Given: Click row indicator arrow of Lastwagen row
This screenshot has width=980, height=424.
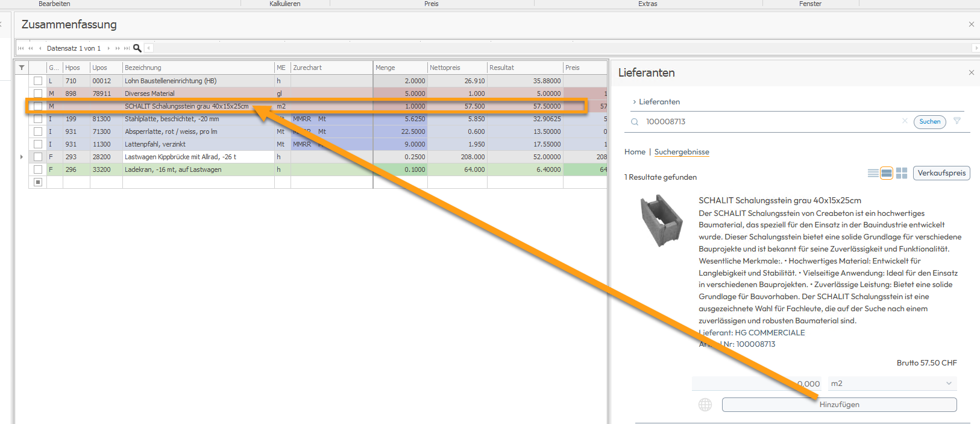Looking at the screenshot, I should pyautogui.click(x=22, y=157).
